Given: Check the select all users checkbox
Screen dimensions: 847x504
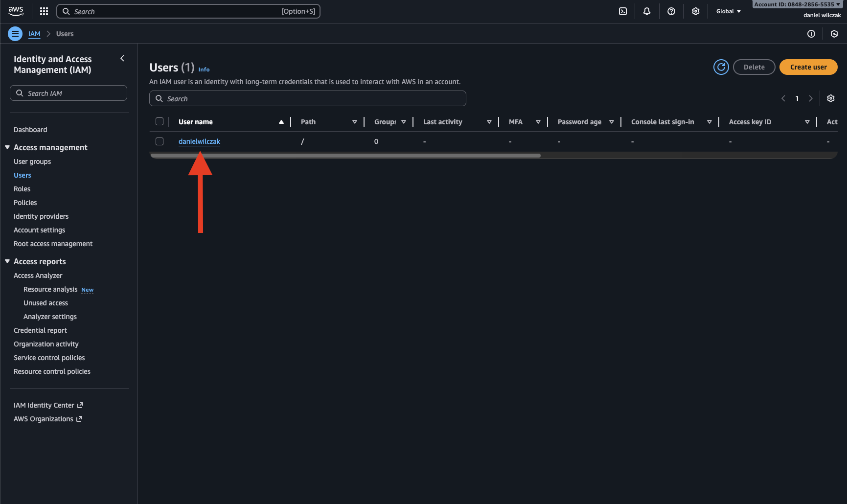Looking at the screenshot, I should (160, 121).
